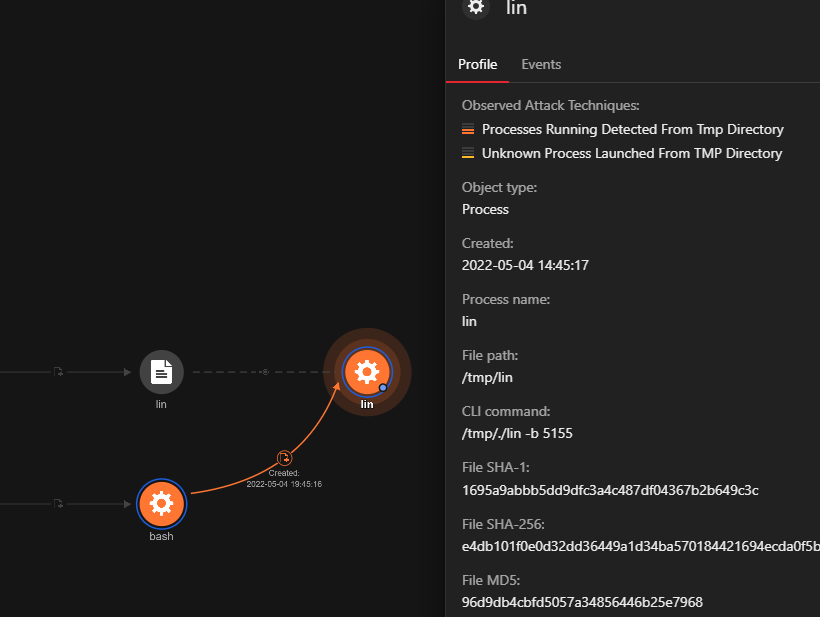Open Processes Running Detected From Tmp Directory
Viewport: 820px width, 617px height.
pyautogui.click(x=632, y=129)
